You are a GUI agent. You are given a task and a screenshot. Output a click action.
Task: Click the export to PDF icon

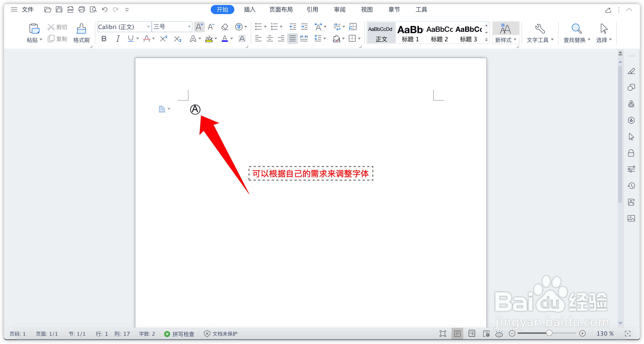70,10
